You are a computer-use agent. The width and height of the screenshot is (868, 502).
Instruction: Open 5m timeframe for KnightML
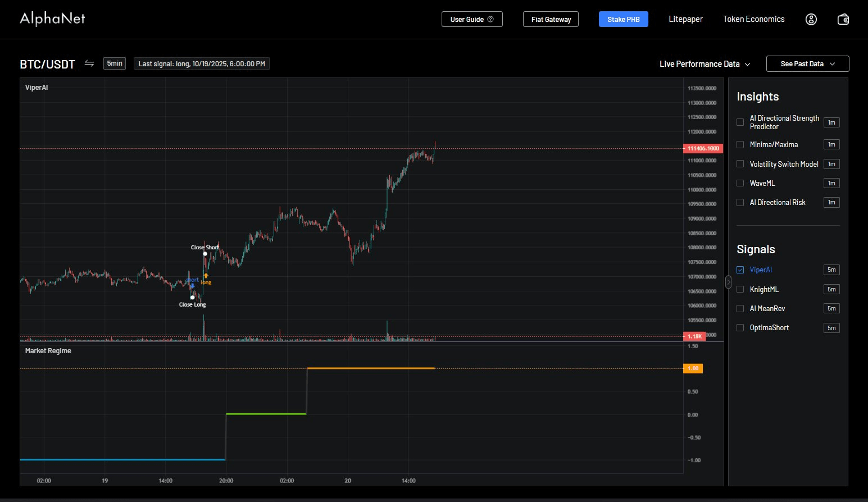831,289
